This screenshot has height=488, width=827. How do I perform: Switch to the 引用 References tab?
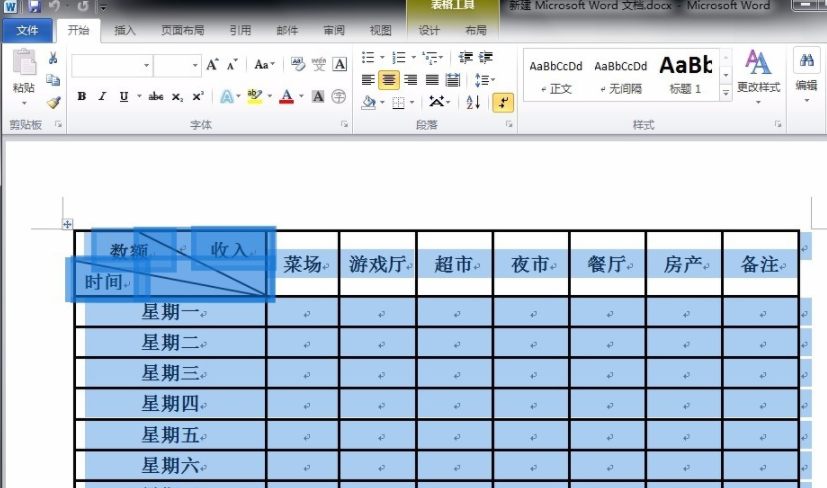[x=241, y=30]
